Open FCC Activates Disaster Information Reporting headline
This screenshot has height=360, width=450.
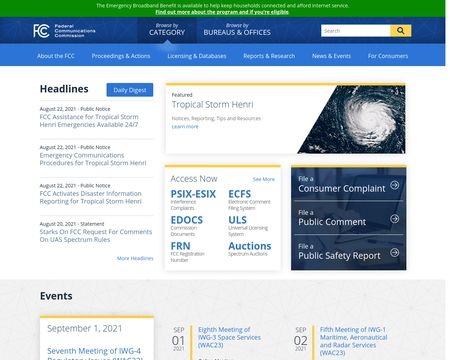click(x=91, y=197)
